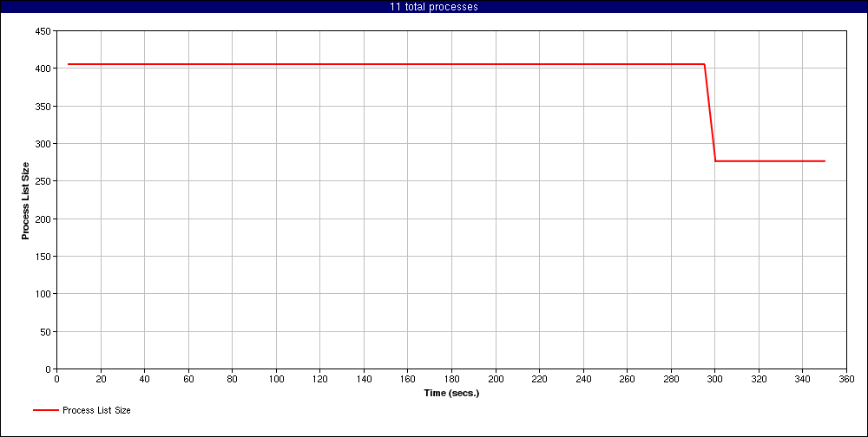Click the x-axis value 240
The width and height of the screenshot is (868, 437).
[583, 379]
